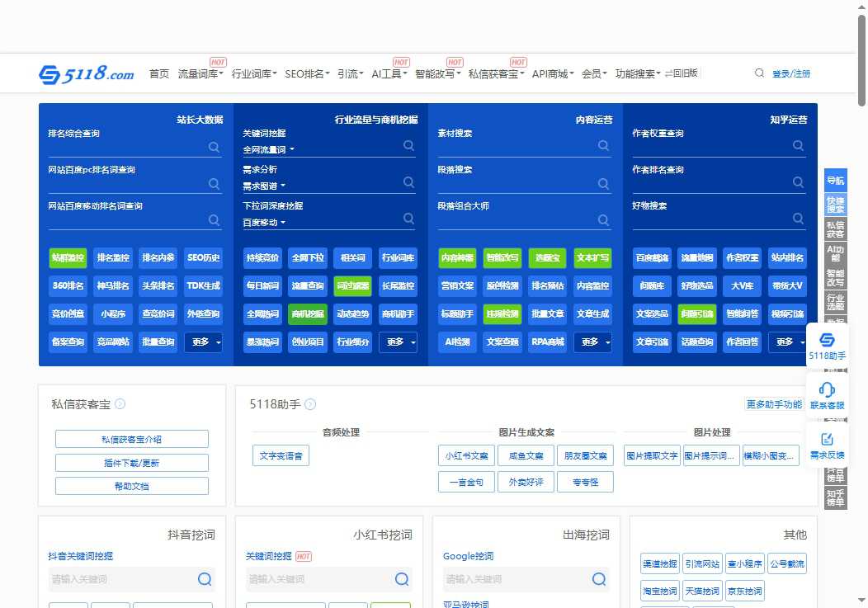Open the AI工具 menu
This screenshot has width=868, height=608.
(388, 73)
